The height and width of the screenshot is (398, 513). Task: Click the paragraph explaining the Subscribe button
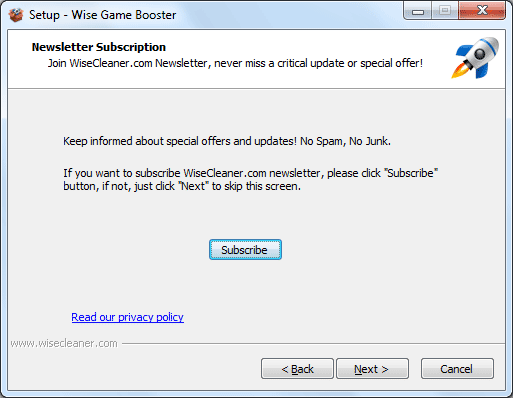[251, 179]
